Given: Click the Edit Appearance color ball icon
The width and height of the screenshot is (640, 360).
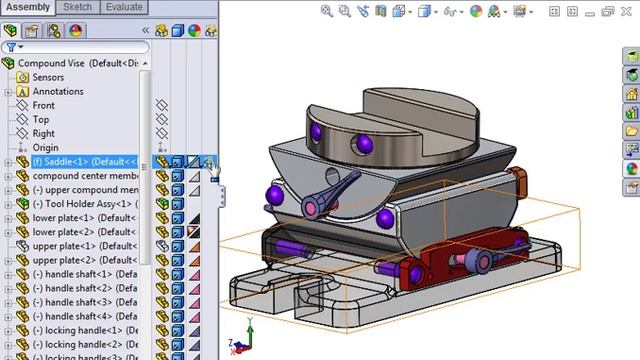Looking at the screenshot, I should point(476,11).
